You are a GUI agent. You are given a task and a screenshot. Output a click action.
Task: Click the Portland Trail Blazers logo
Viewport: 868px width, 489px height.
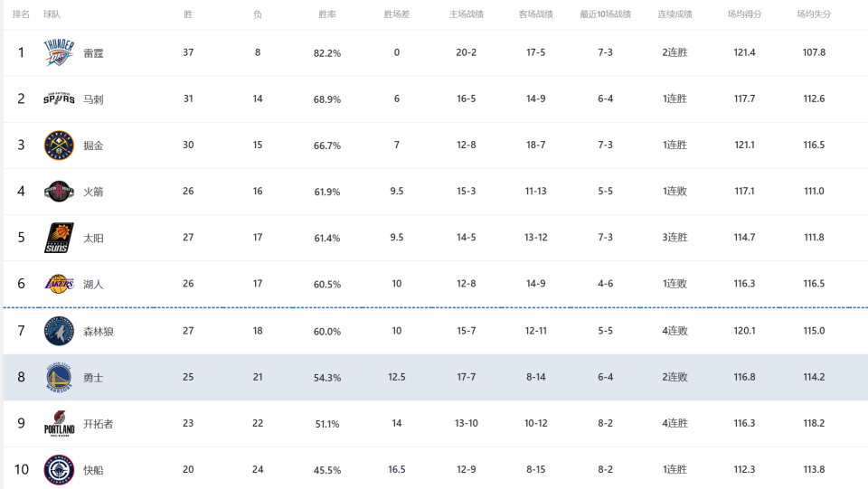pyautogui.click(x=60, y=424)
